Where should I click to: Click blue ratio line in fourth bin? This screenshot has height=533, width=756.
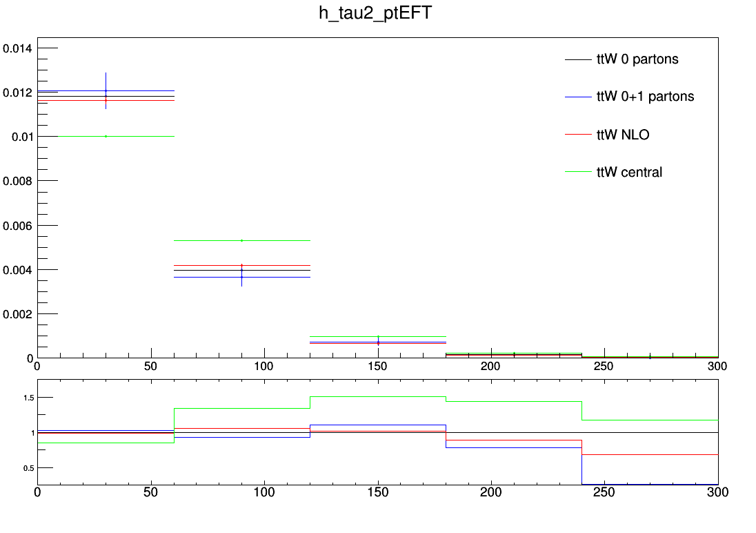[x=514, y=448]
